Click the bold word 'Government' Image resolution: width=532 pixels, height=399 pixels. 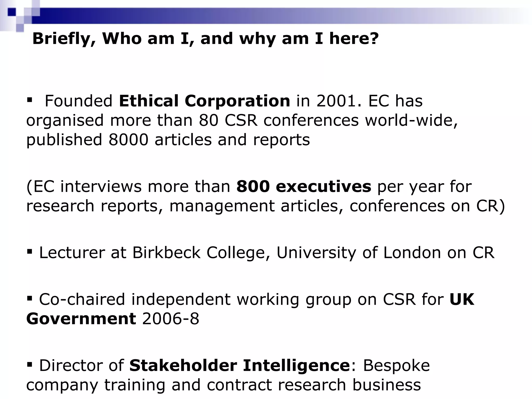click(x=81, y=319)
